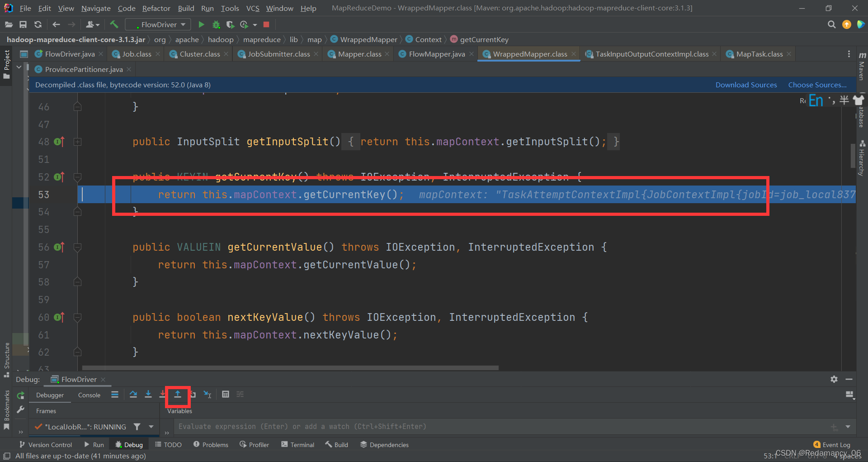This screenshot has height=462, width=868.
Task: Open the user/code-with-me dropdown
Action: (92, 24)
